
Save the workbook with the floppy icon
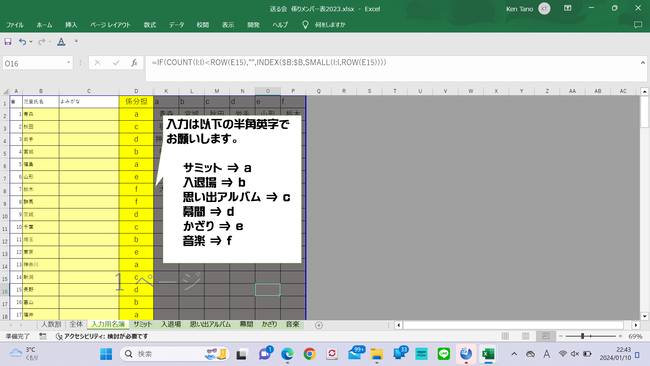pyautogui.click(x=8, y=41)
